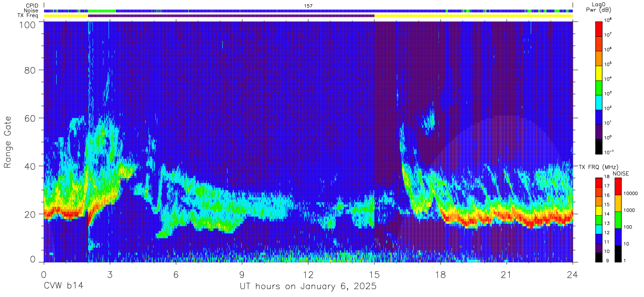Select the 80 tick on Range Gate axis
Image resolution: width=644 pixels, height=297 pixels.
tap(31, 69)
